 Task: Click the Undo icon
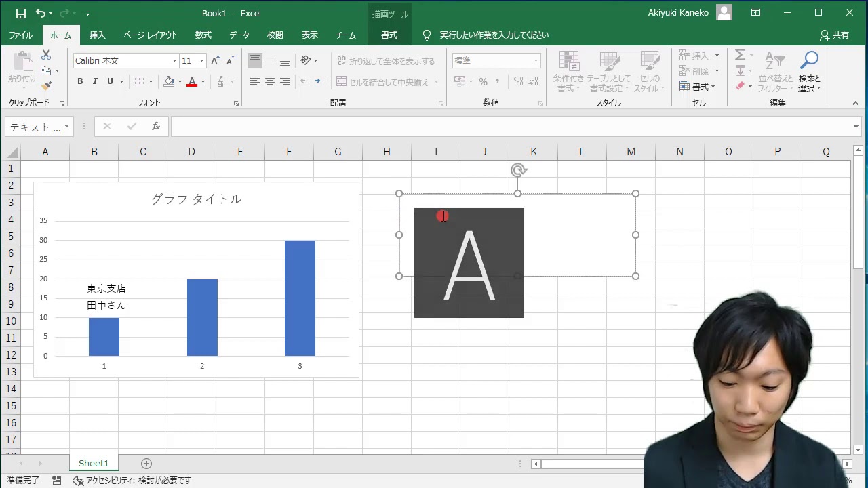[41, 13]
